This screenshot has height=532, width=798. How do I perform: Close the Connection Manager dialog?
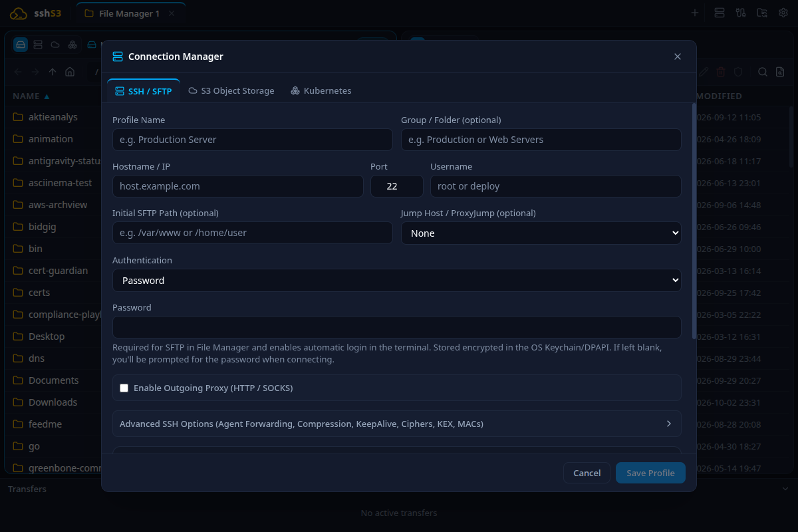(x=678, y=57)
